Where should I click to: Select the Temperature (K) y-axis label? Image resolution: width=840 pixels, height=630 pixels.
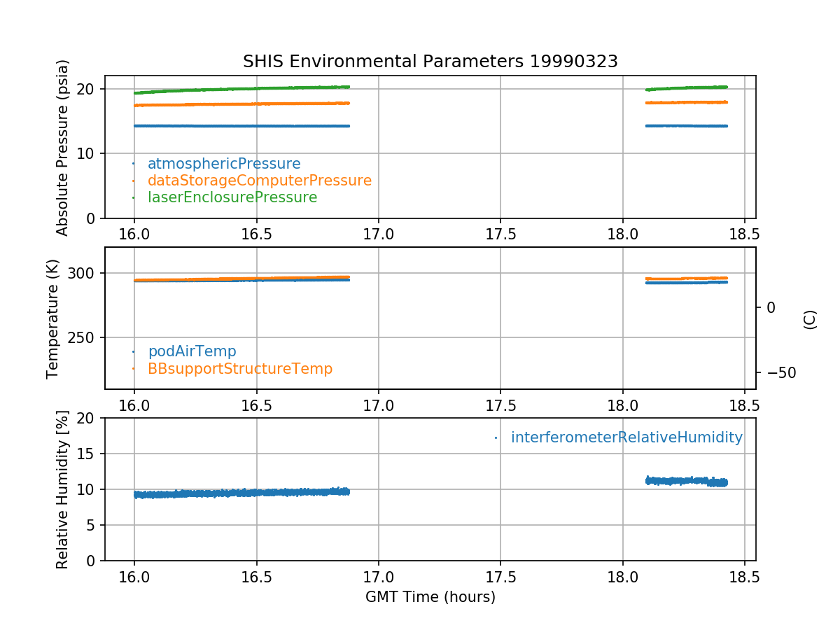pyautogui.click(x=53, y=318)
